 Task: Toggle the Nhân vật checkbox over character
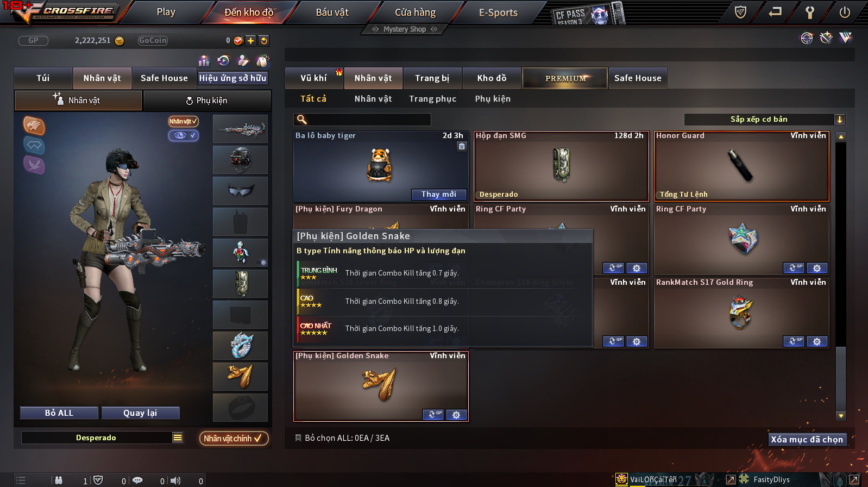coord(184,121)
